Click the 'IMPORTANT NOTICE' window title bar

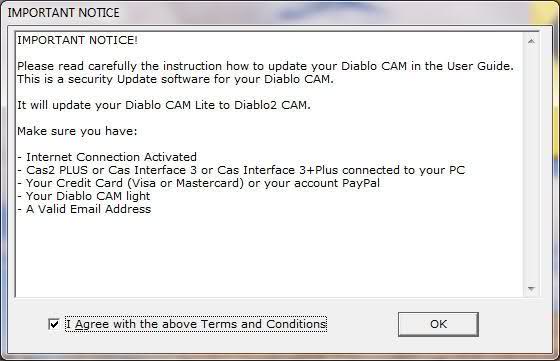[280, 12]
